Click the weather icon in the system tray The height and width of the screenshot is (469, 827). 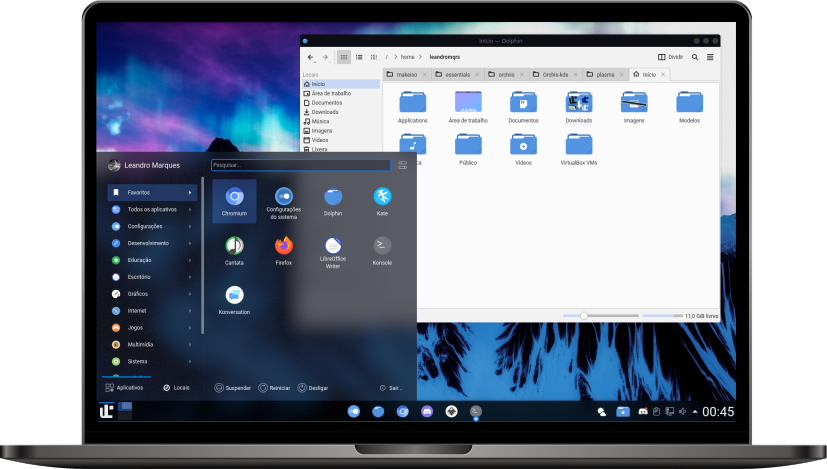click(x=601, y=411)
